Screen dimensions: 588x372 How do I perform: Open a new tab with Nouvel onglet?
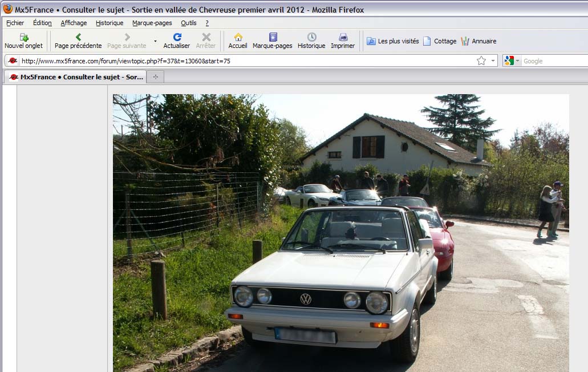pyautogui.click(x=23, y=41)
